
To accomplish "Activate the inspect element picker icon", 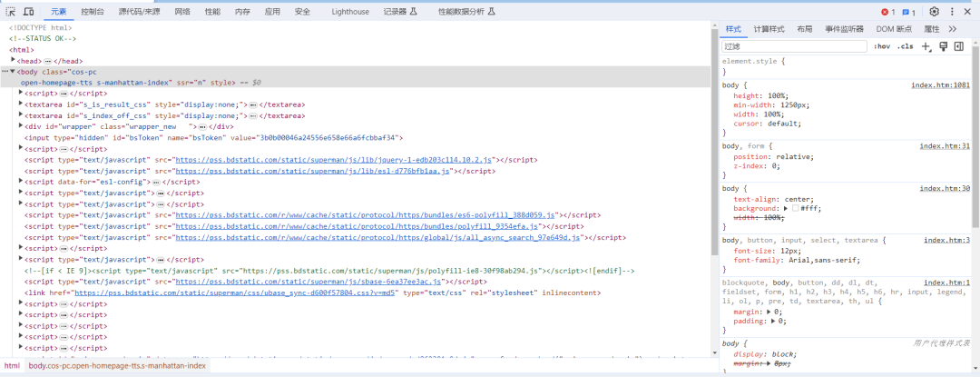I will pyautogui.click(x=11, y=12).
